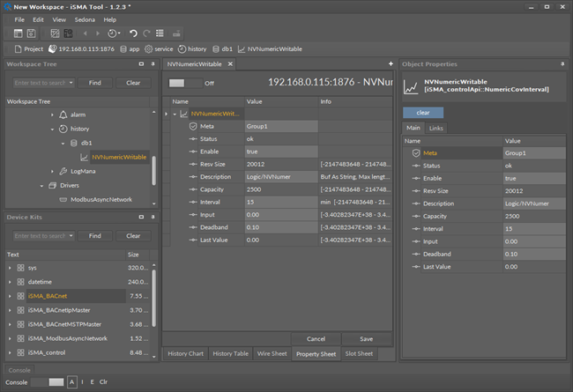Collapse NVNumericWrit... root row
Viewport: 573px width, 392px height.
175,114
